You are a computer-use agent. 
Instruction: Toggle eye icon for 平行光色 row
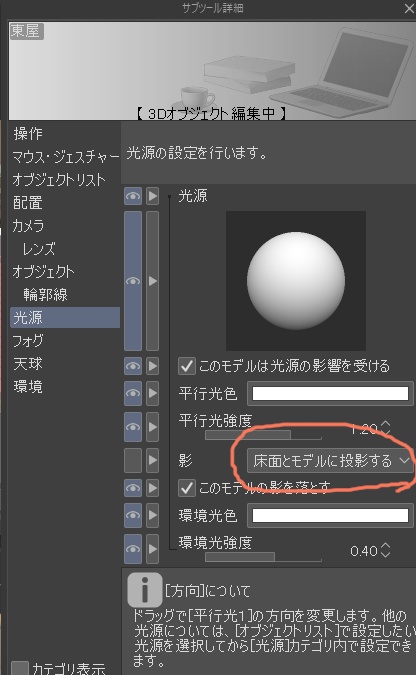click(133, 393)
